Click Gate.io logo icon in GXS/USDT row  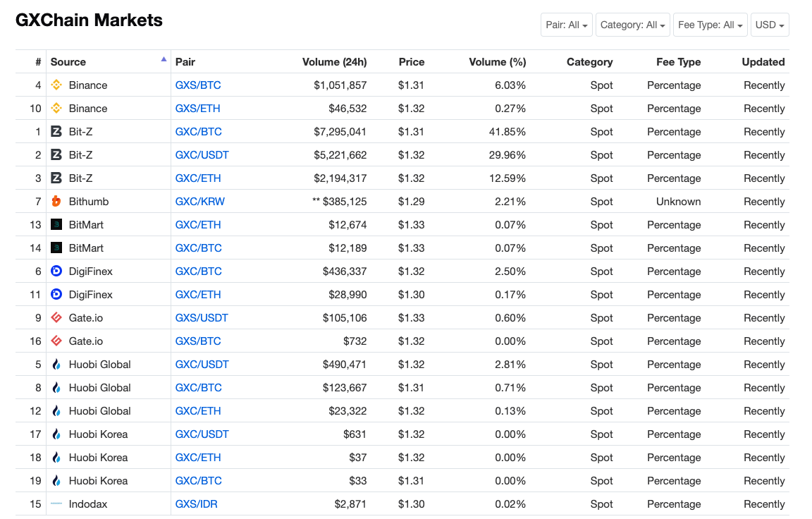click(x=56, y=317)
